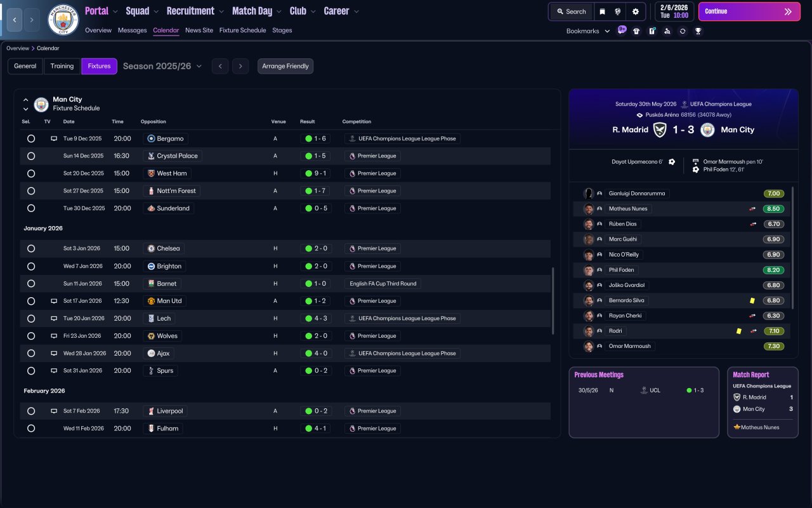Switch to the Training calendar tab
This screenshot has height=508, width=812.
coord(62,66)
